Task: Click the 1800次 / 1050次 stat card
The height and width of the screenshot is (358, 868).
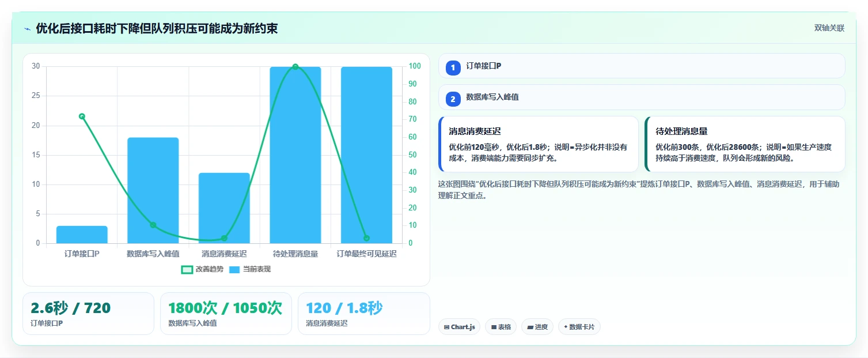Action: (226, 314)
